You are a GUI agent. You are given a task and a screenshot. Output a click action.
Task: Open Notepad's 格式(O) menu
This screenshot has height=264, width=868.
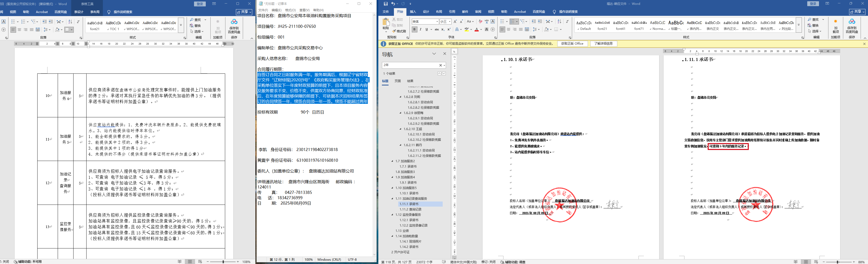[291, 10]
